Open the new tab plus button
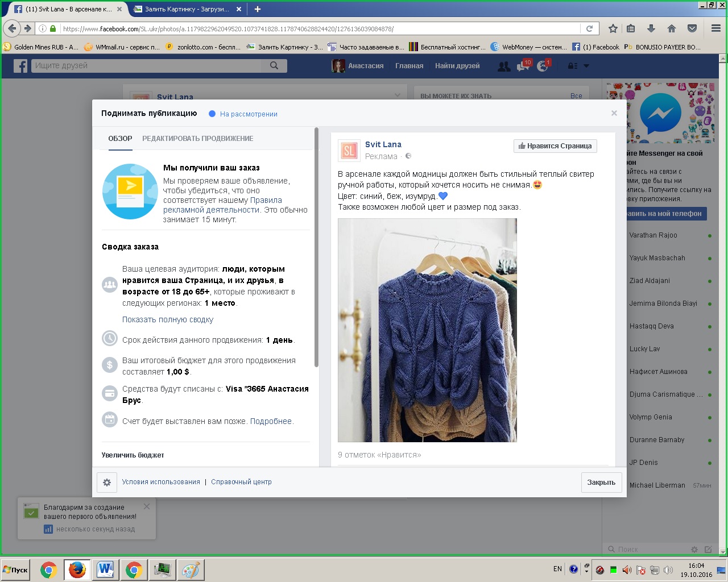The width and height of the screenshot is (728, 582). click(x=258, y=9)
